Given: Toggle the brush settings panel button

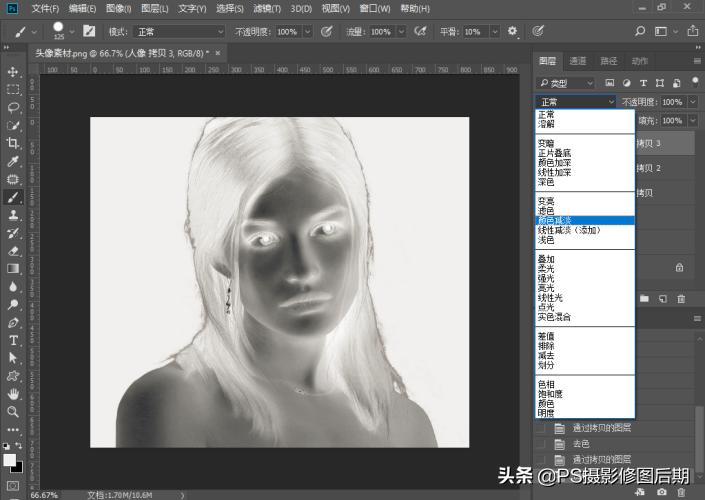Looking at the screenshot, I should click(89, 31).
